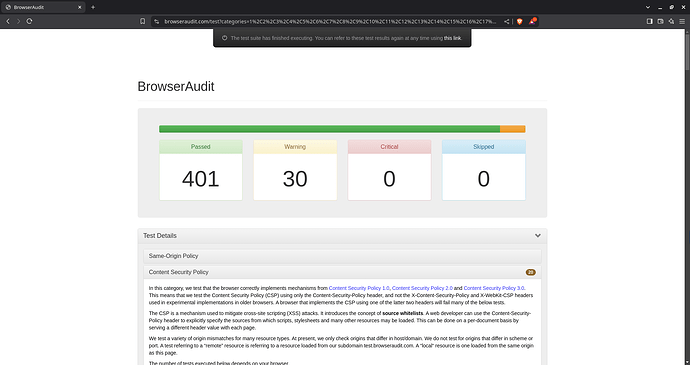
Task: Open a new tab with plus button
Action: coord(93,7)
